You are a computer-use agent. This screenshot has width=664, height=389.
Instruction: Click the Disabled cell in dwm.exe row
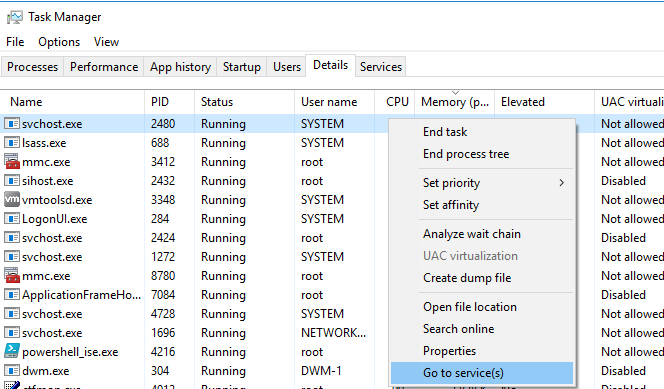coord(623,371)
